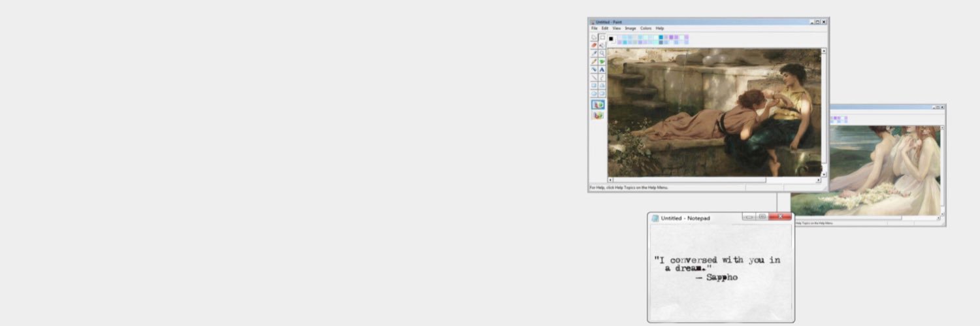Select the Brush tool in Paint
The height and width of the screenshot is (326, 980).
tap(602, 61)
